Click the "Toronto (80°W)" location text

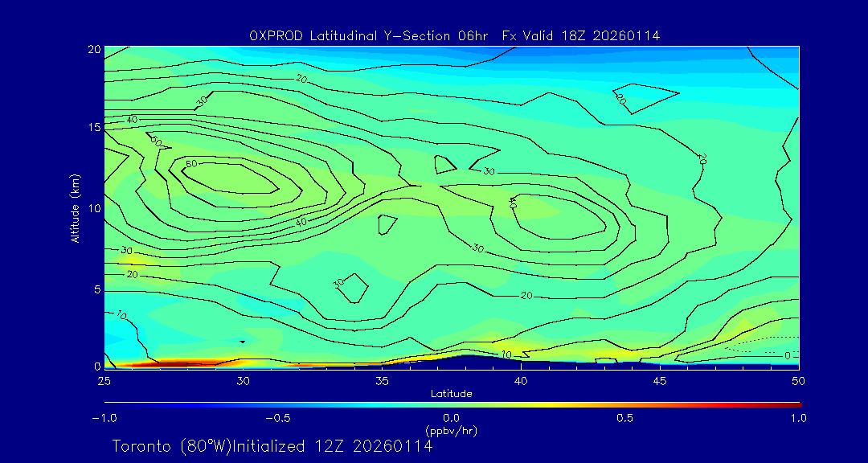170,446
